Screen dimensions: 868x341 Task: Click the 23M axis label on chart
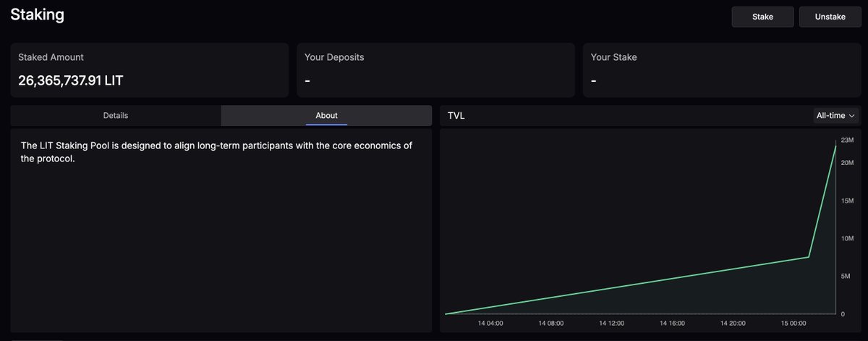(x=848, y=140)
